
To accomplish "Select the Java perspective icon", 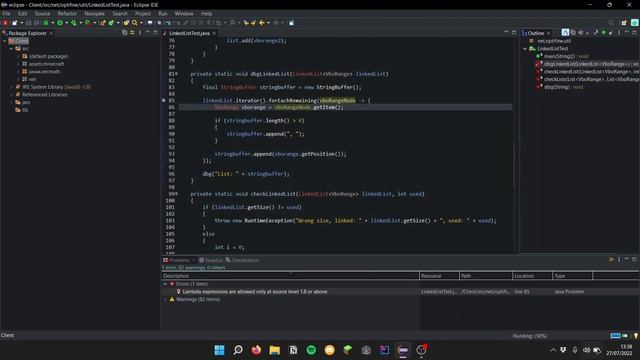I will click(x=635, y=23).
